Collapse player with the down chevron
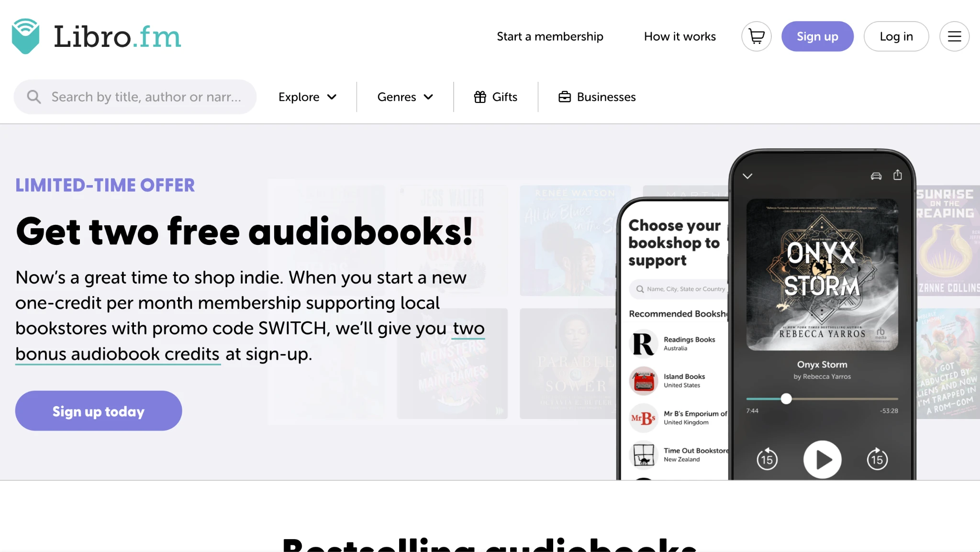Image resolution: width=980 pixels, height=552 pixels. tap(747, 176)
